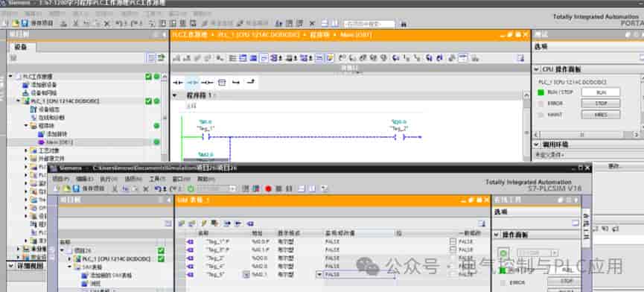Open the Tag_5 monitor value dropdown
Image resolution: width=644 pixels, height=292 pixels.
click(319, 274)
